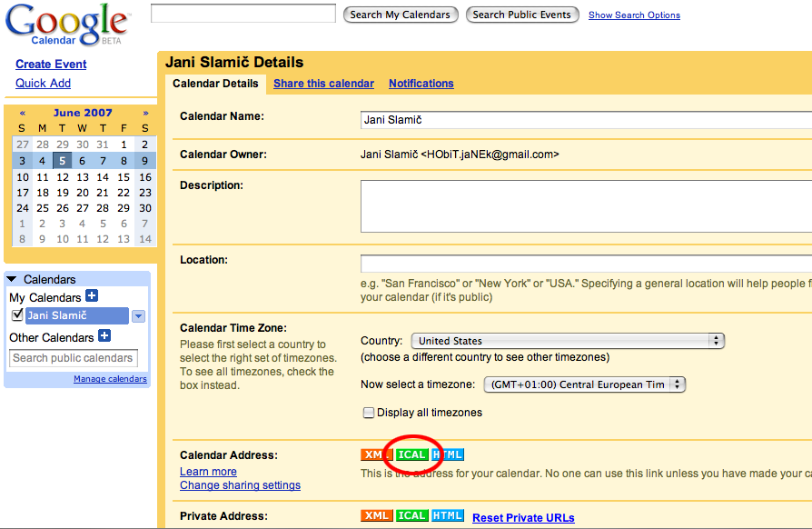Click the Calendar Address XML badge
Screen dimensions: 812x529
tap(373, 454)
